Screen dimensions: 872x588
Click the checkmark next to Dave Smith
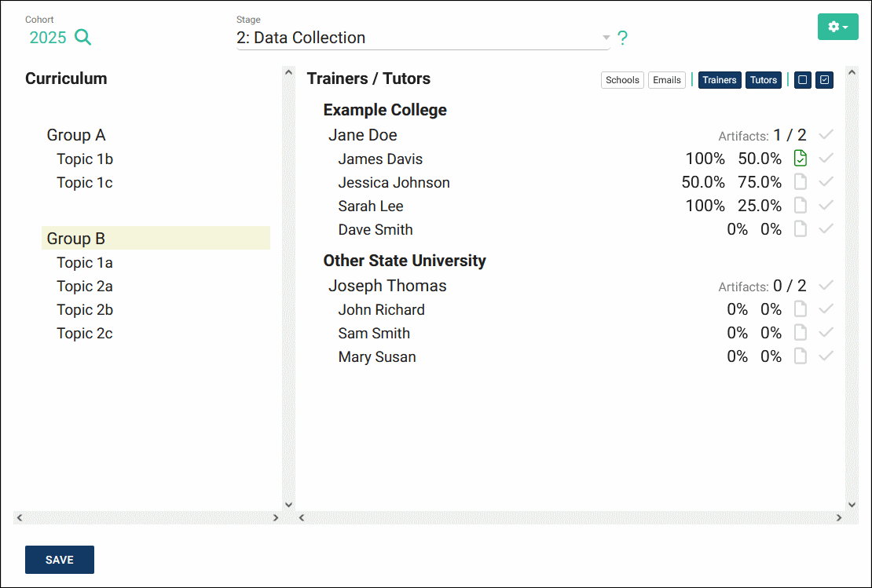(x=826, y=229)
